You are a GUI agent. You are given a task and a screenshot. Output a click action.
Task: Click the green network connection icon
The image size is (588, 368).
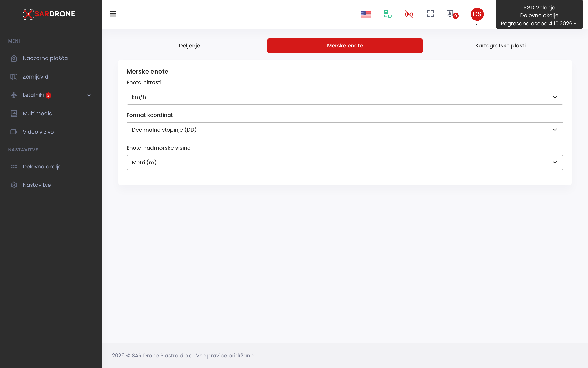click(x=388, y=14)
